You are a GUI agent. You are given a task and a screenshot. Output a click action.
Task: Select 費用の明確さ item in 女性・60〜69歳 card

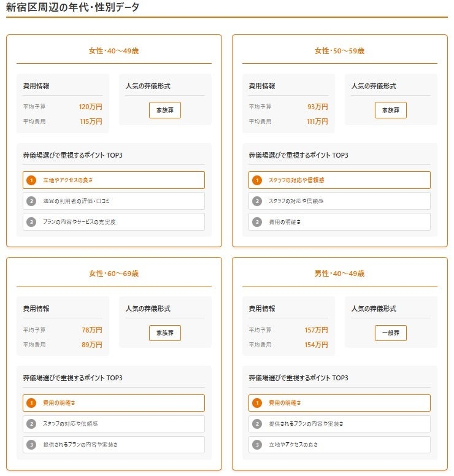pos(113,403)
